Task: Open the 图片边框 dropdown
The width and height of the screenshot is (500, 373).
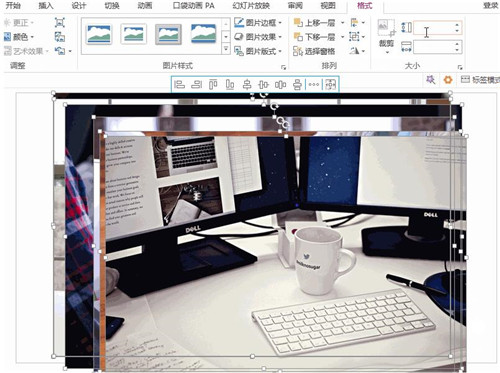Action: tap(258, 23)
